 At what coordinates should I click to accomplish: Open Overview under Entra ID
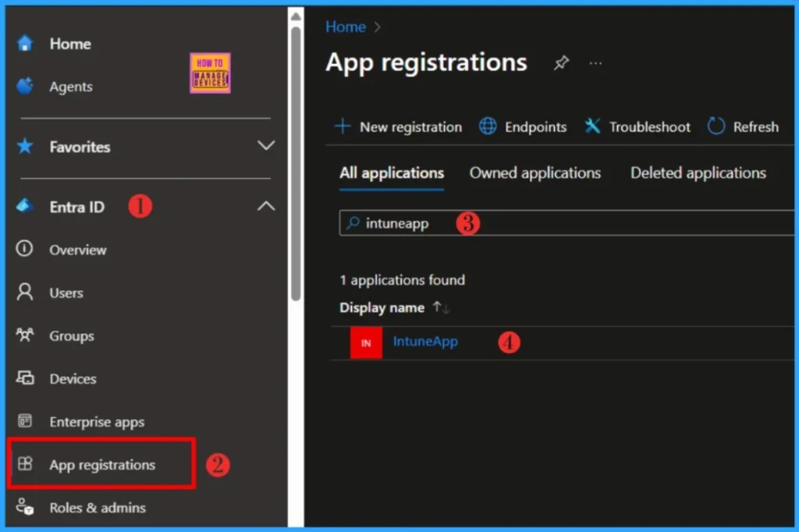(x=78, y=250)
